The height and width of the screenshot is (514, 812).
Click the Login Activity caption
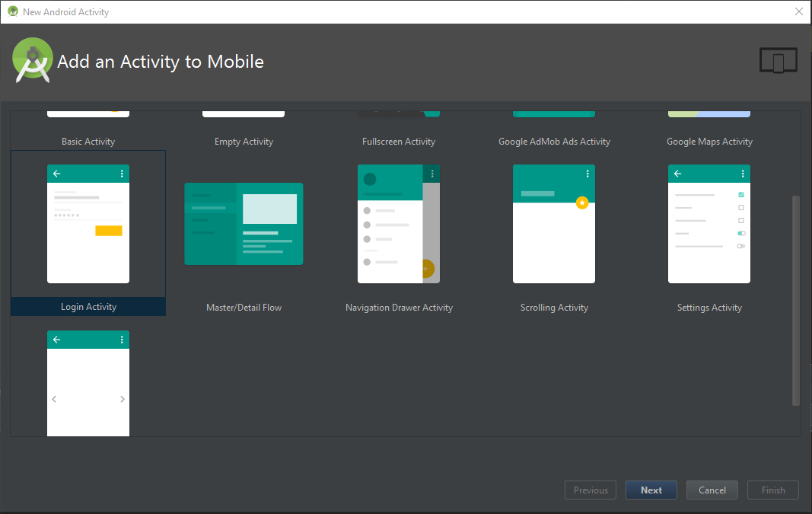(88, 307)
